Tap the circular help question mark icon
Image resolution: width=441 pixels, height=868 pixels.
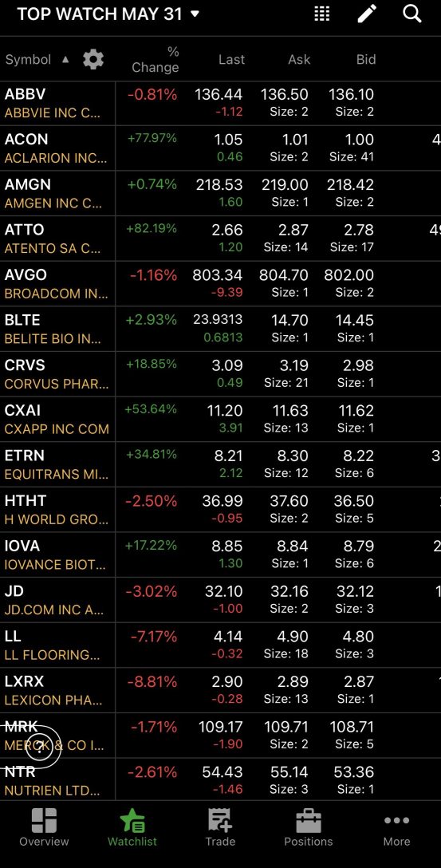39,748
